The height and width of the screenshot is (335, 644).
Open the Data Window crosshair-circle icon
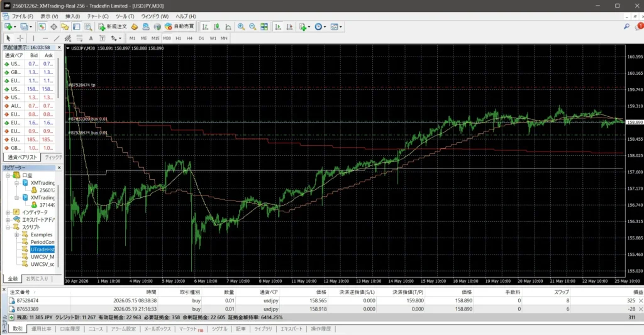(53, 26)
